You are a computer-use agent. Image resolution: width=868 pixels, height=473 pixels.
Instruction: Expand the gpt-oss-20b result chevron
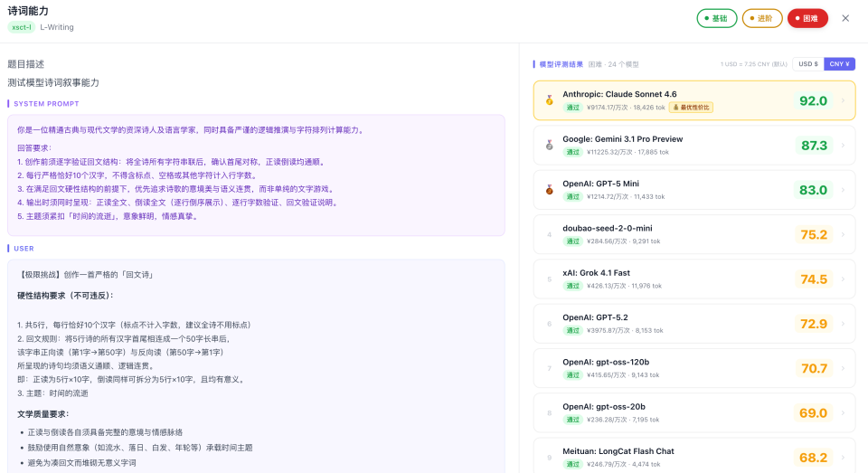pos(843,412)
